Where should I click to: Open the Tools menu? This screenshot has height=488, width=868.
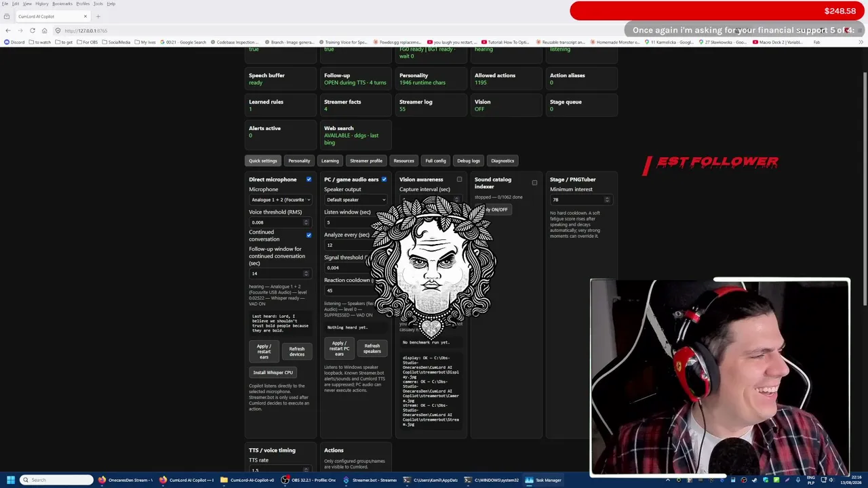(98, 3)
